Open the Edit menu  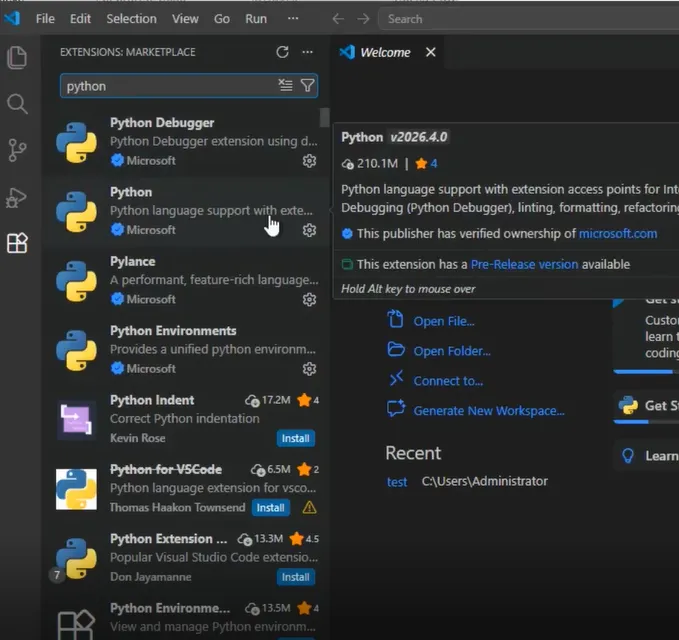(x=80, y=19)
